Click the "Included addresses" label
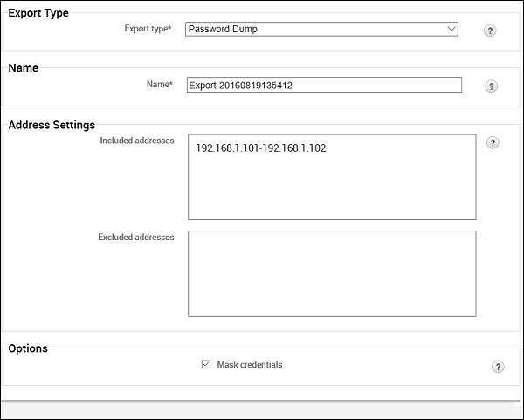Image resolution: width=524 pixels, height=420 pixels. pyautogui.click(x=137, y=140)
